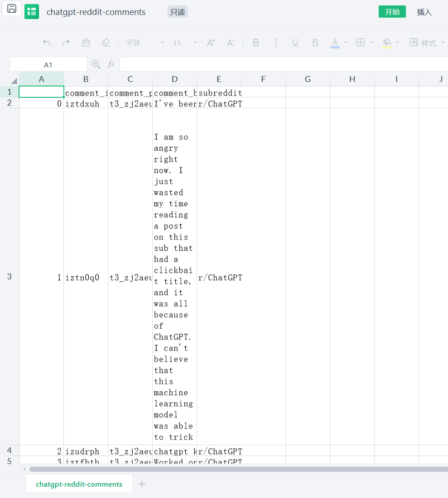Click the save icon at top left
The image size is (448, 498).
pyautogui.click(x=12, y=9)
